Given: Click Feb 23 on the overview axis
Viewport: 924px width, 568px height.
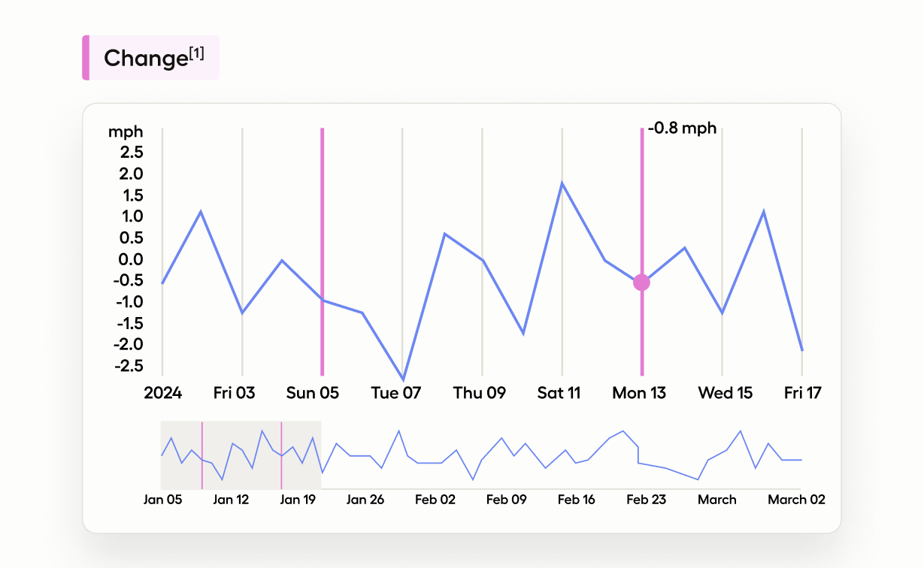Looking at the screenshot, I should [x=646, y=500].
